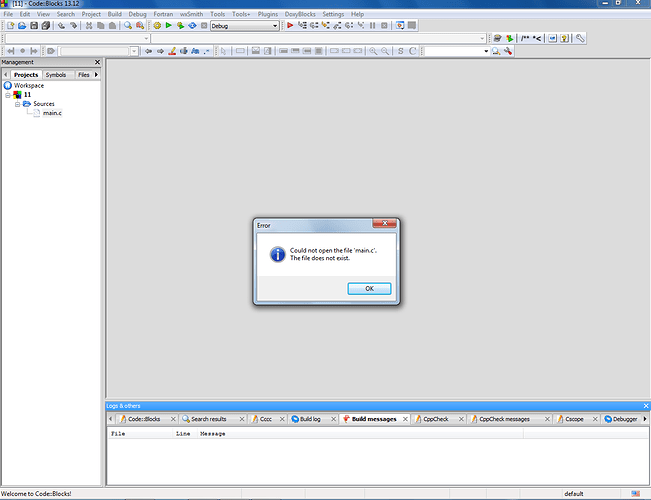The image size is (651, 500).
Task: Click the S source toggle icon
Action: [x=400, y=51]
